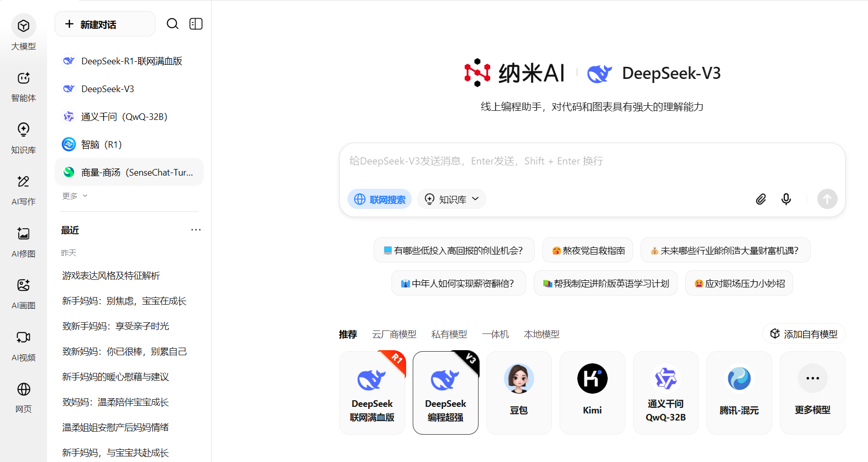Open the 网页 web section
This screenshot has height=462, width=868.
tap(23, 397)
